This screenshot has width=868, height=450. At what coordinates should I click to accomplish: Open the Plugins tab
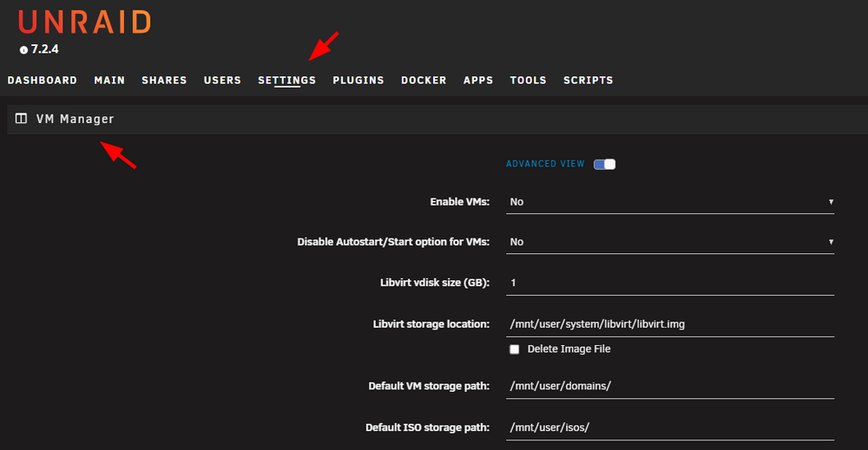click(358, 80)
